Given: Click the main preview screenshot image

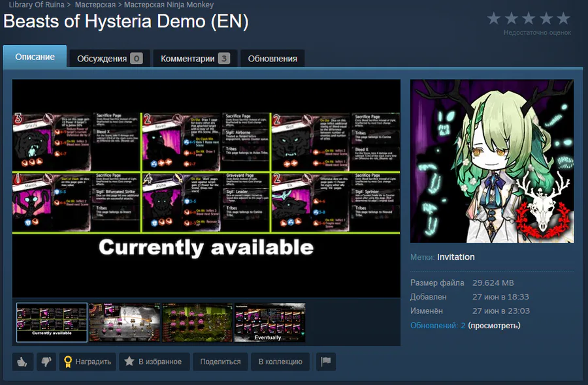Looking at the screenshot, I should click(206, 189).
